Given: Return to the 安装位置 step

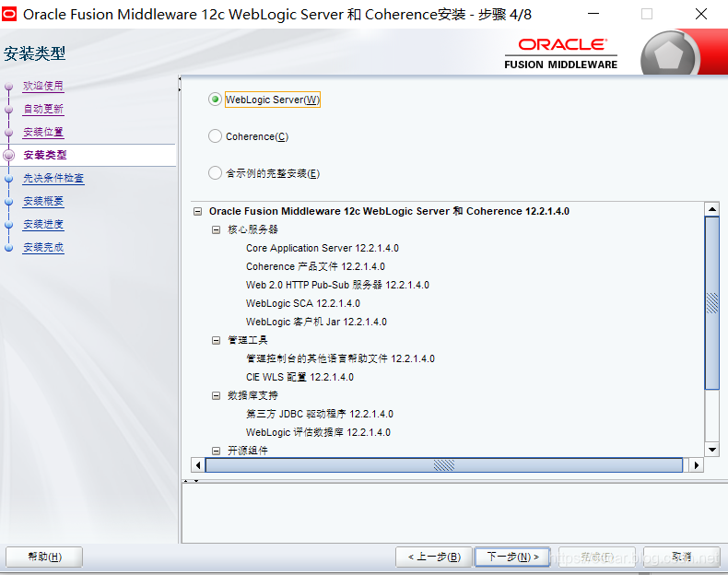Looking at the screenshot, I should (43, 133).
